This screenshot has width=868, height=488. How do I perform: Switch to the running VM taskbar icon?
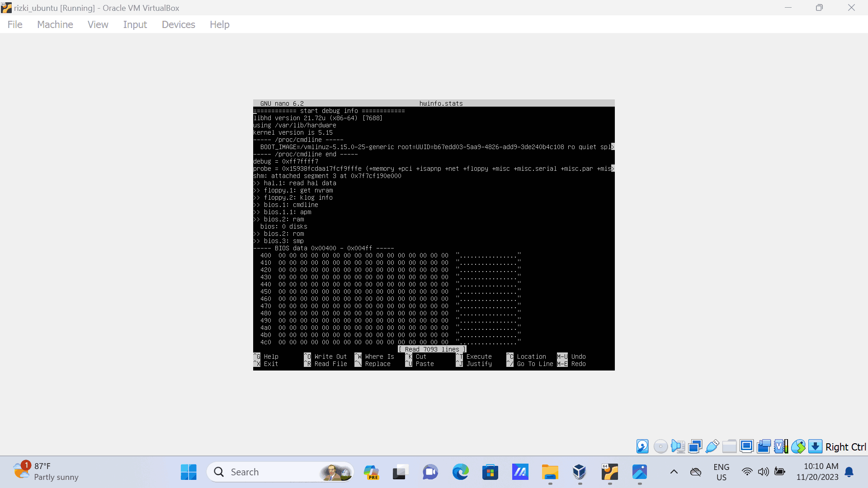click(x=609, y=472)
